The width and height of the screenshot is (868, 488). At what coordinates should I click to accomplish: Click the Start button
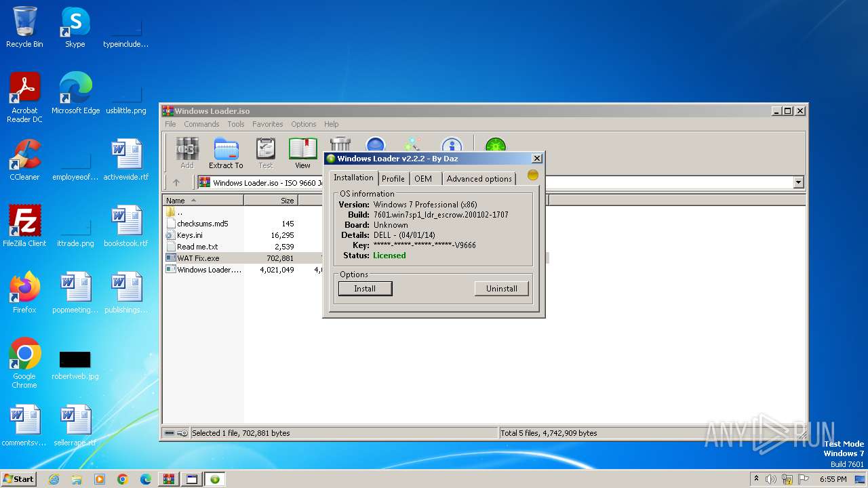[x=18, y=479]
